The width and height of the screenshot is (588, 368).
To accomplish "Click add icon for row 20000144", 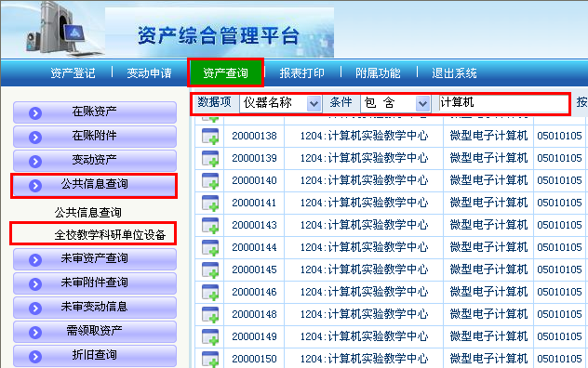I will point(210,248).
